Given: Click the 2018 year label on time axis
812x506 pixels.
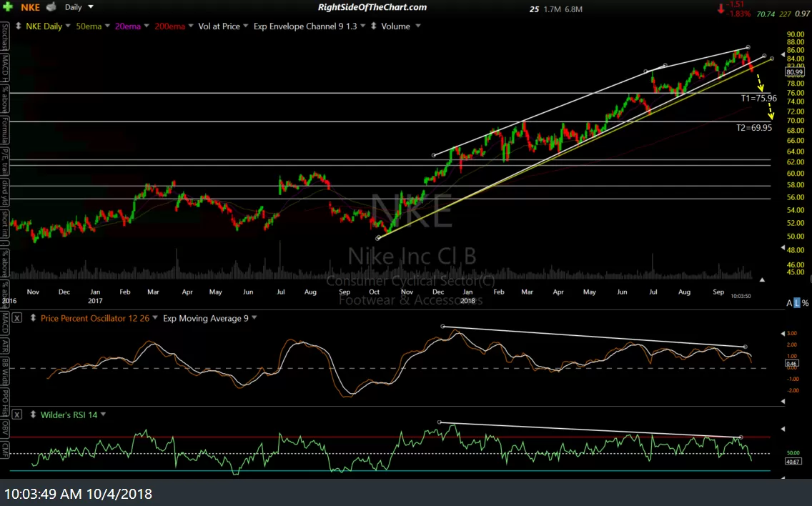Looking at the screenshot, I should [467, 300].
